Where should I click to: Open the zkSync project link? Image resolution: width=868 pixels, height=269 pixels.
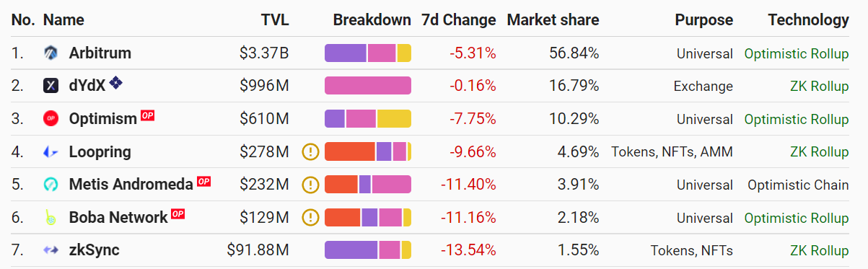95,250
